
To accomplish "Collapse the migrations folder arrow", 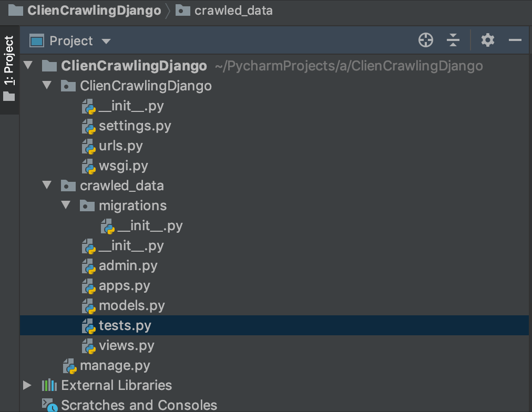I will pyautogui.click(x=66, y=205).
